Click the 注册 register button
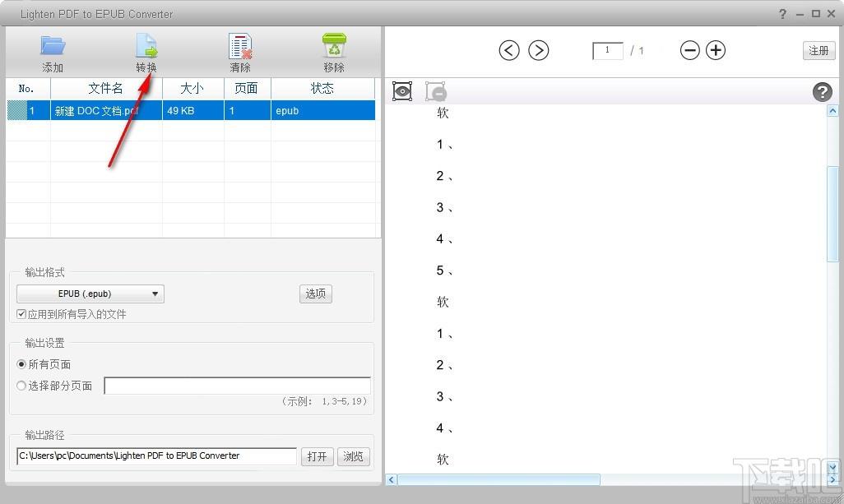The image size is (844, 504). (818, 50)
